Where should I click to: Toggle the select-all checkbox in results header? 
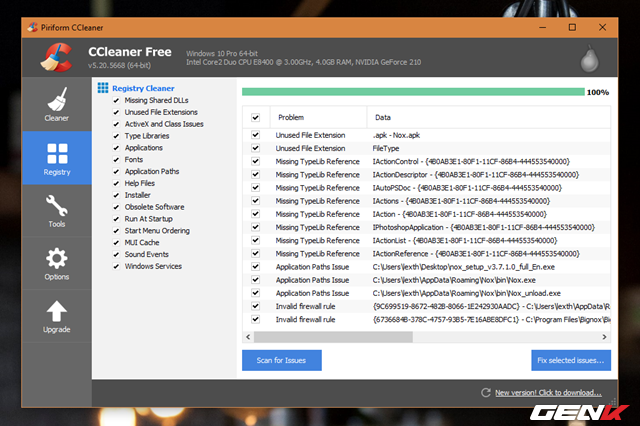click(x=256, y=118)
